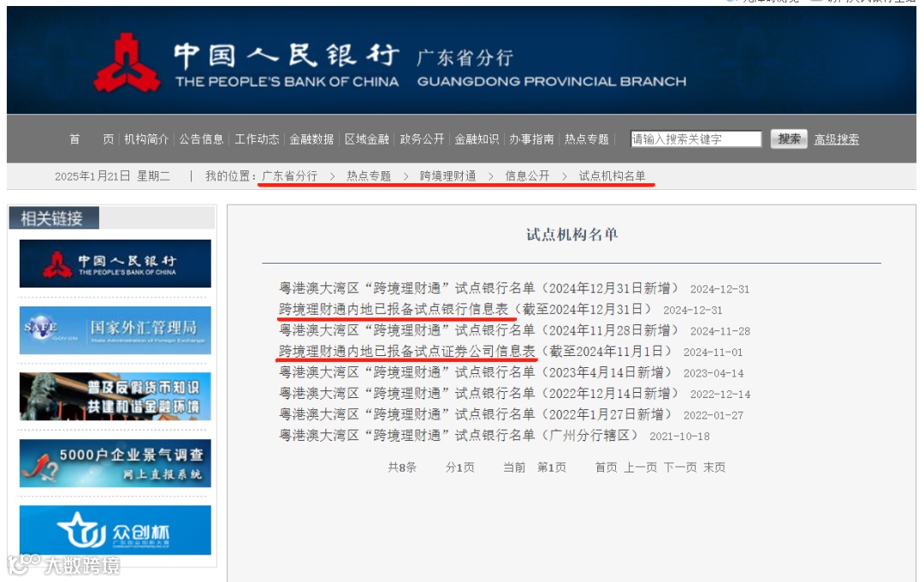924x582 pixels.
Task: Click the 末页 pagination link
Action: click(x=714, y=467)
